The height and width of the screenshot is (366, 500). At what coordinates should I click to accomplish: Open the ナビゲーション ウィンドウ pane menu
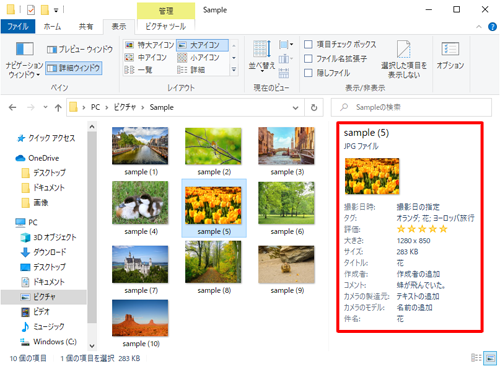[x=24, y=60]
